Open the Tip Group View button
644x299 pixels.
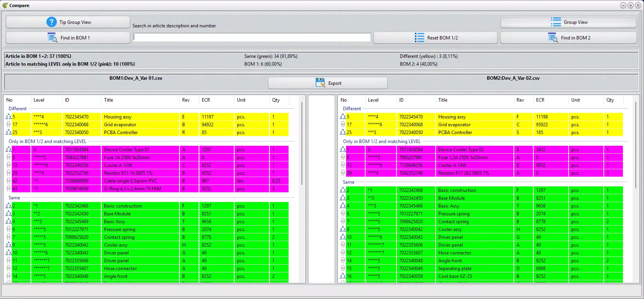(x=68, y=22)
